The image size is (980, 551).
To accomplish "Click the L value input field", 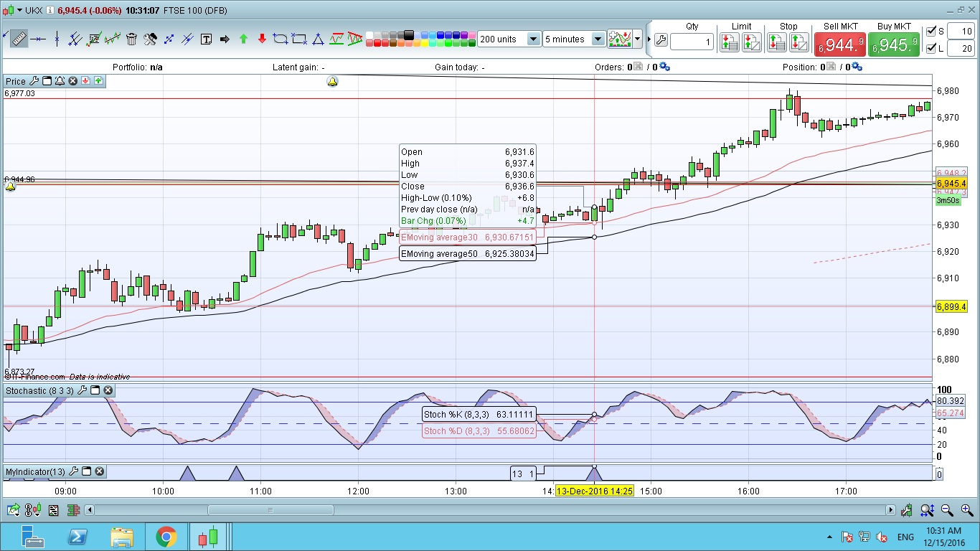I will (x=960, y=48).
